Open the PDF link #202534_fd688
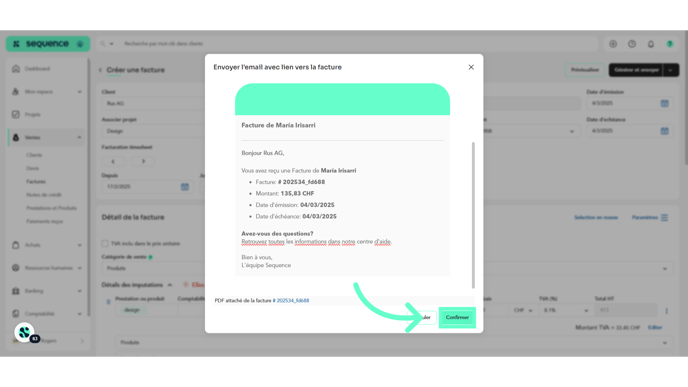This screenshot has width=688, height=387. (291, 301)
